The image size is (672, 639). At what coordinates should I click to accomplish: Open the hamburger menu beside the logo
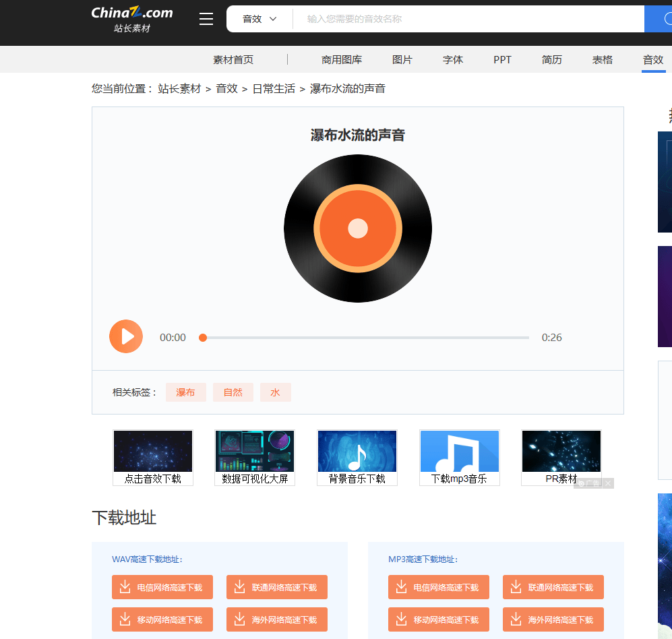tap(206, 18)
